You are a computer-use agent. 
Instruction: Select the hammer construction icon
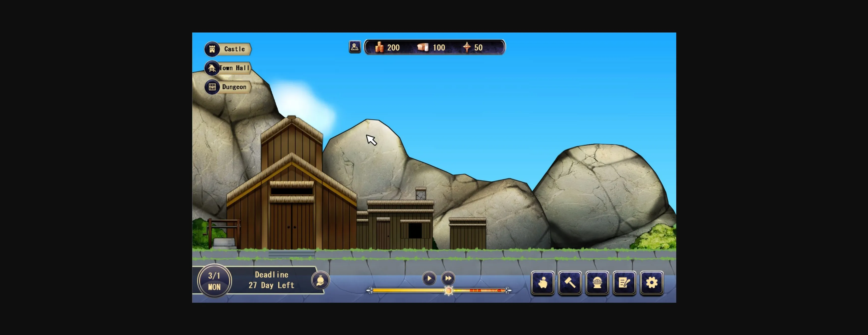570,283
